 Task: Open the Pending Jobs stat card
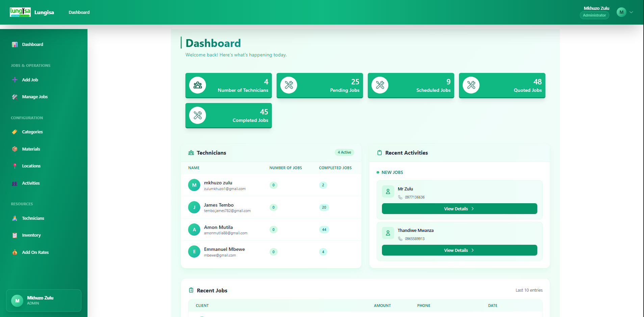click(x=319, y=85)
